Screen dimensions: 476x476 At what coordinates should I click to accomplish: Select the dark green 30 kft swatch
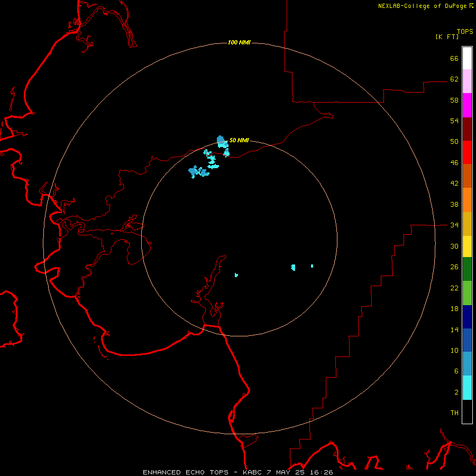pyautogui.click(x=467, y=269)
